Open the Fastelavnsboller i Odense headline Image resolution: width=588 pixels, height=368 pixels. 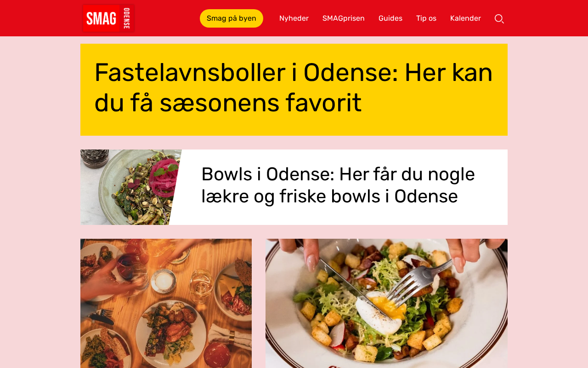[294, 87]
